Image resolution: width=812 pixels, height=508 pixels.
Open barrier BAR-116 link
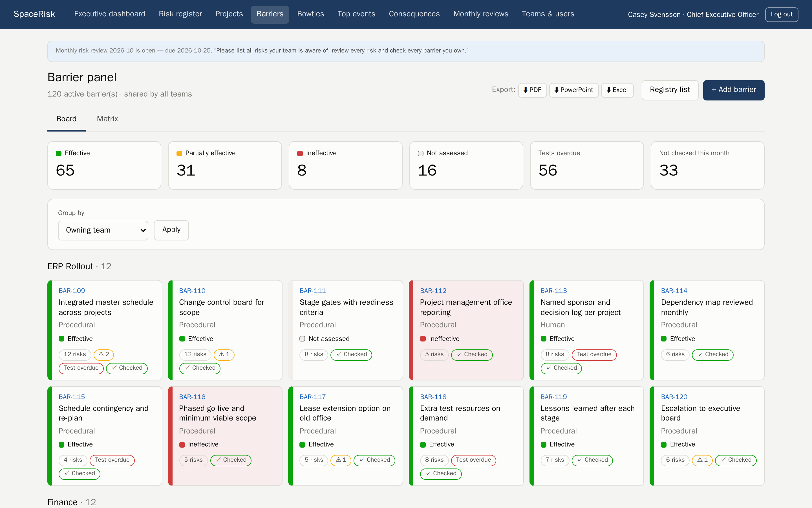tap(192, 397)
